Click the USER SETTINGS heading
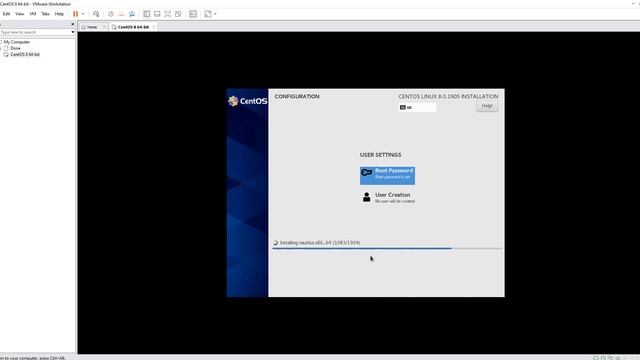The height and width of the screenshot is (360, 640). pos(380,155)
